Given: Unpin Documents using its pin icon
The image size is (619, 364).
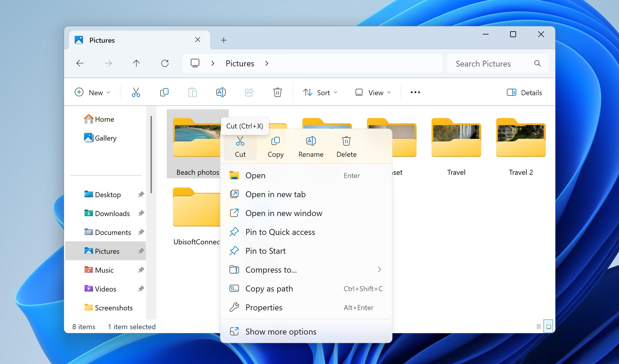Looking at the screenshot, I should (141, 232).
